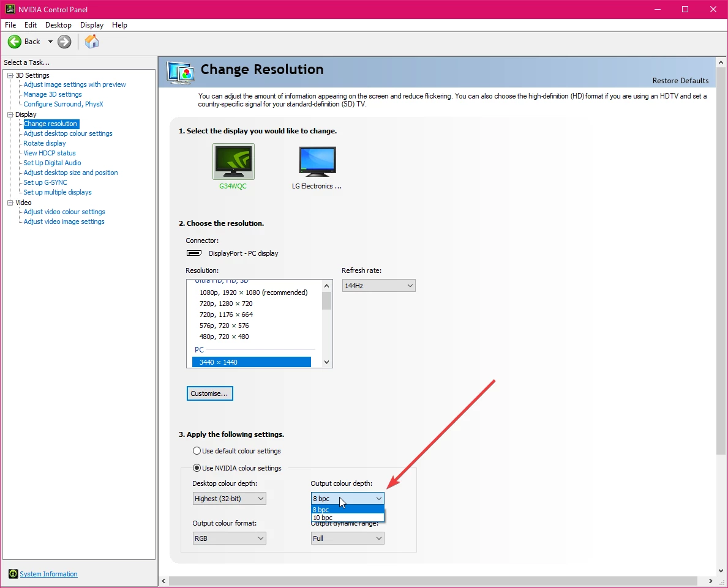The height and width of the screenshot is (588, 728).
Task: Open Adjust desktop size and position
Action: point(70,173)
